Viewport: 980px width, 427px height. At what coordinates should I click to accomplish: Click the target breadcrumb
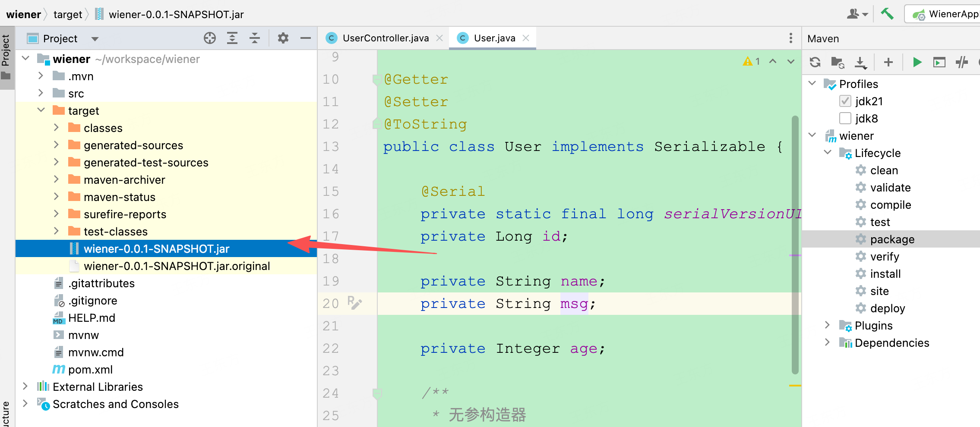68,14
